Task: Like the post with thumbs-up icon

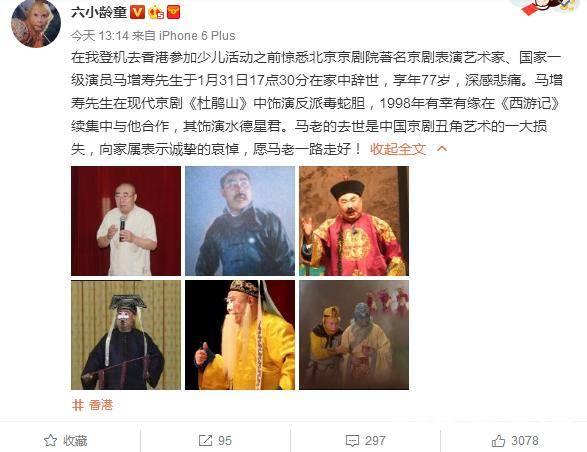Action: pos(498,440)
